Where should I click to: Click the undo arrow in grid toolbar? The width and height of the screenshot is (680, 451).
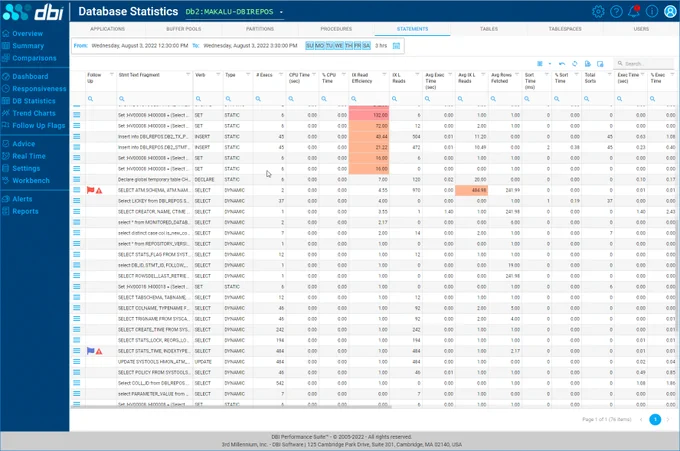click(x=562, y=64)
